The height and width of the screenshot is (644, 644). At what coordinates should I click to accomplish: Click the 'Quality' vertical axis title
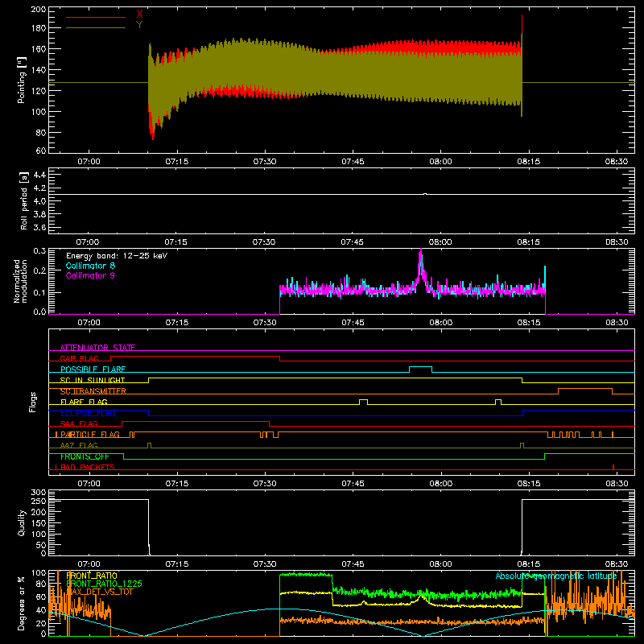pos(22,522)
